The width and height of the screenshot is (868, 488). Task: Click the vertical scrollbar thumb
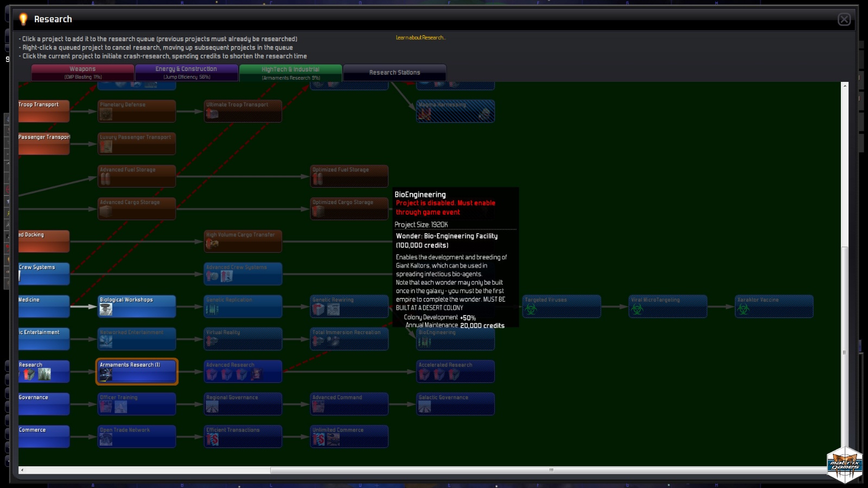point(844,352)
